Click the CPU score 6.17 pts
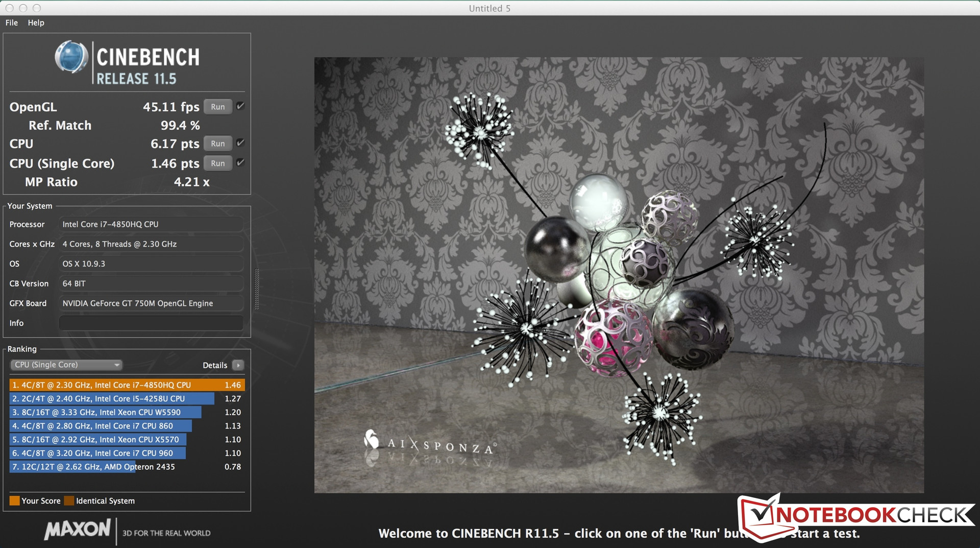This screenshot has width=980, height=548. point(175,144)
